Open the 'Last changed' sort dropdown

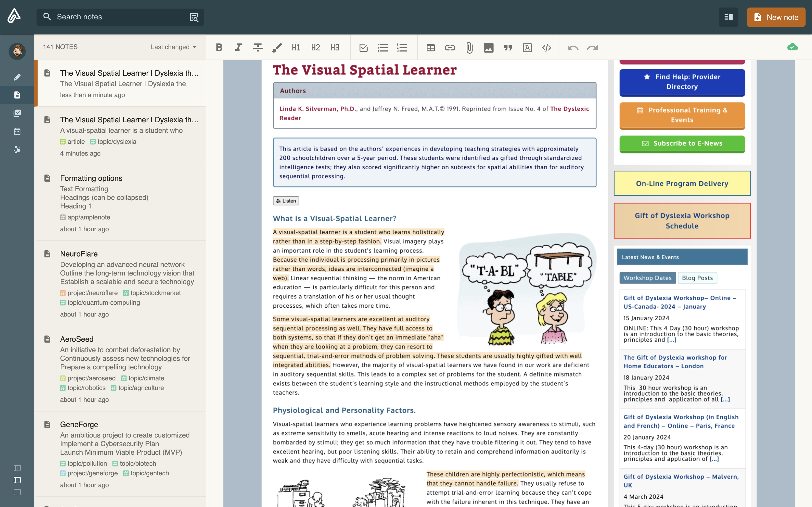pos(173,47)
